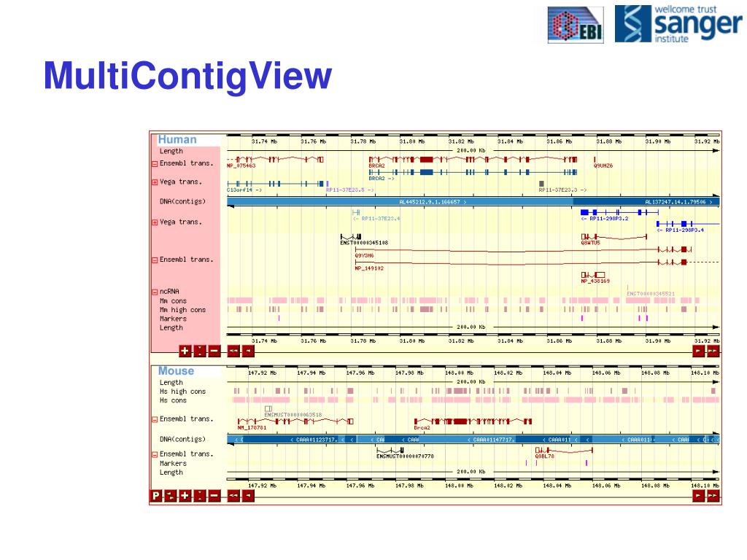Image resolution: width=747 pixels, height=560 pixels.
Task: Open Vega transcript RP11-298P3.4
Action: [681, 230]
